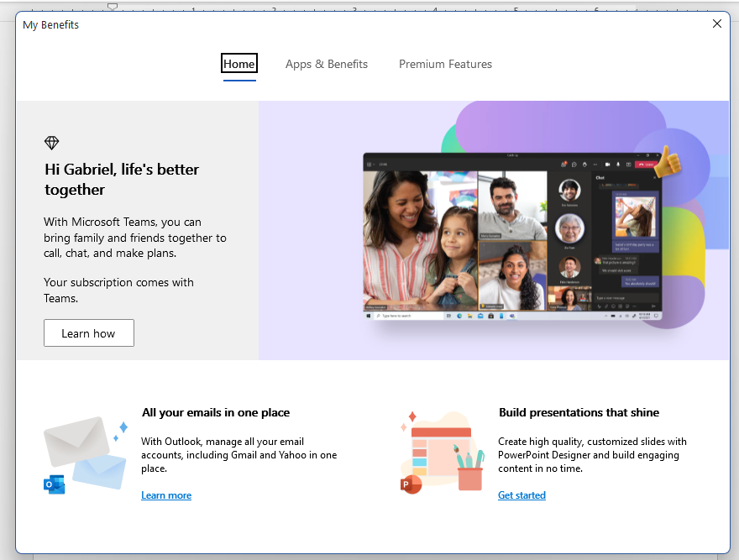739x560 pixels.
Task: Click the "Build presentations that shine" heading
Action: click(x=579, y=412)
